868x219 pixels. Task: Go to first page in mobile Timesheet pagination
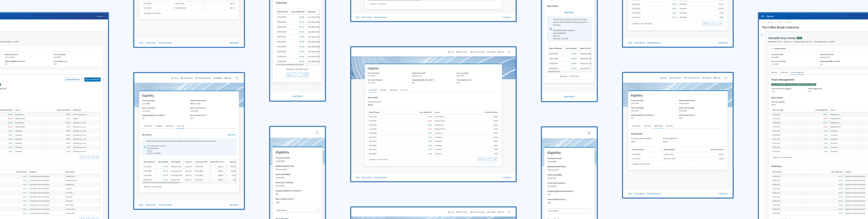[288, 75]
